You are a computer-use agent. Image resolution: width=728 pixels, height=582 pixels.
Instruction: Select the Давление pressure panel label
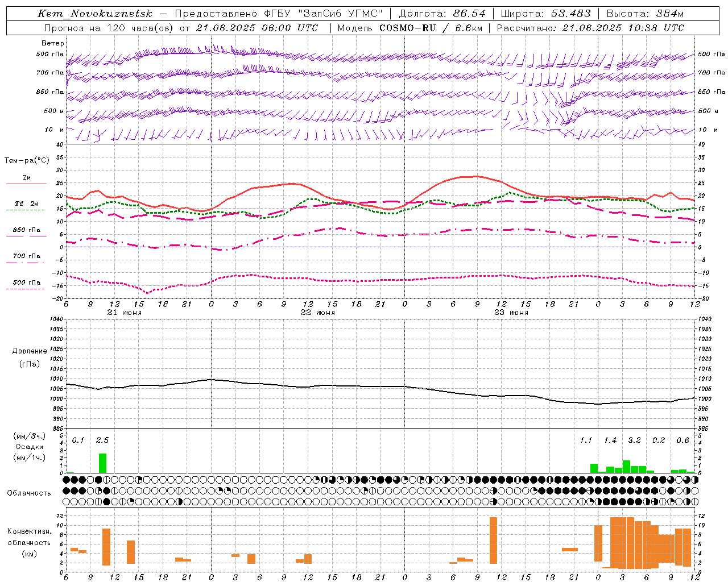tap(30, 351)
